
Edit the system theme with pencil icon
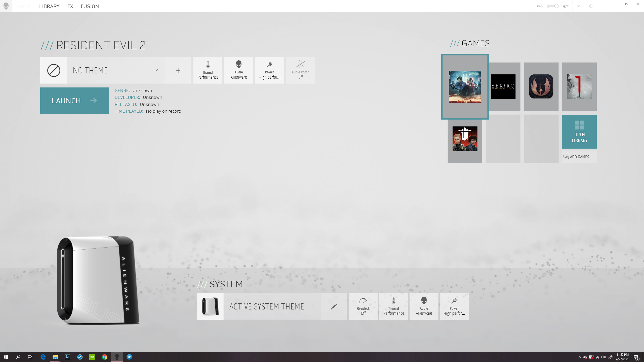(334, 306)
